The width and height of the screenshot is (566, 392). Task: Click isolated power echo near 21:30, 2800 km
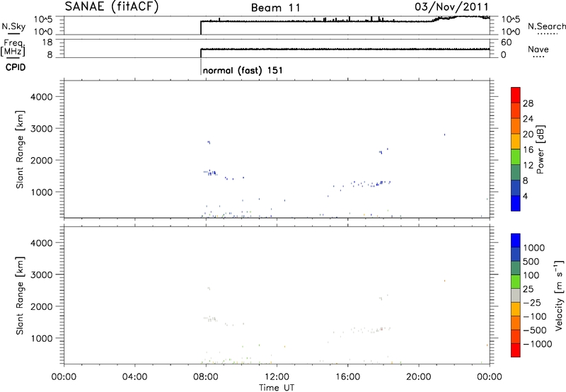coord(445,134)
